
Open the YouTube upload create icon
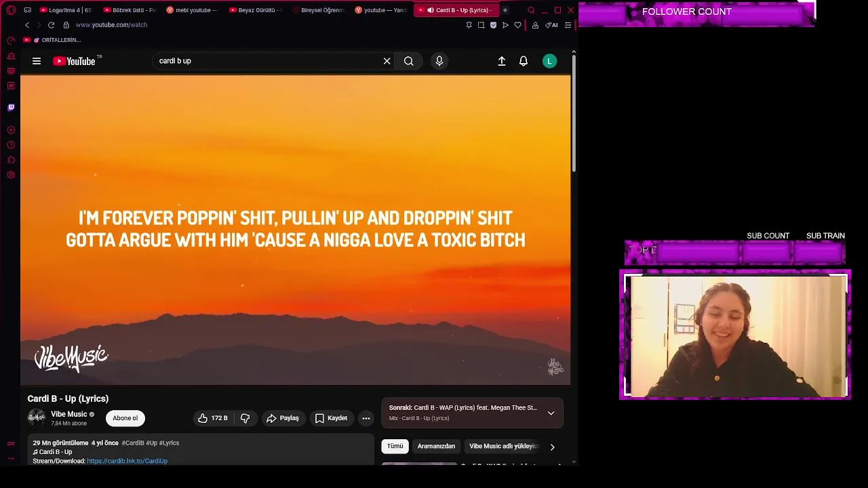coord(502,61)
